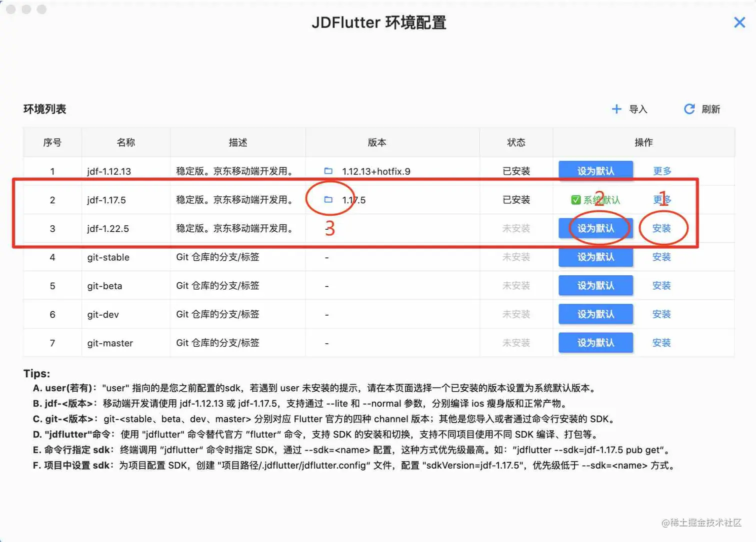The image size is (756, 542).
Task: Install git-stable via 安装 link
Action: pyautogui.click(x=661, y=257)
